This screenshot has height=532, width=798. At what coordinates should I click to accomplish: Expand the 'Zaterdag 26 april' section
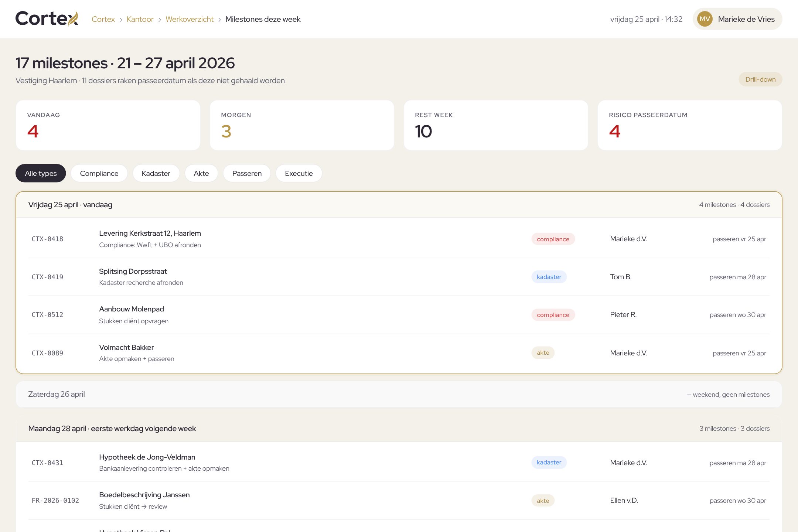399,394
